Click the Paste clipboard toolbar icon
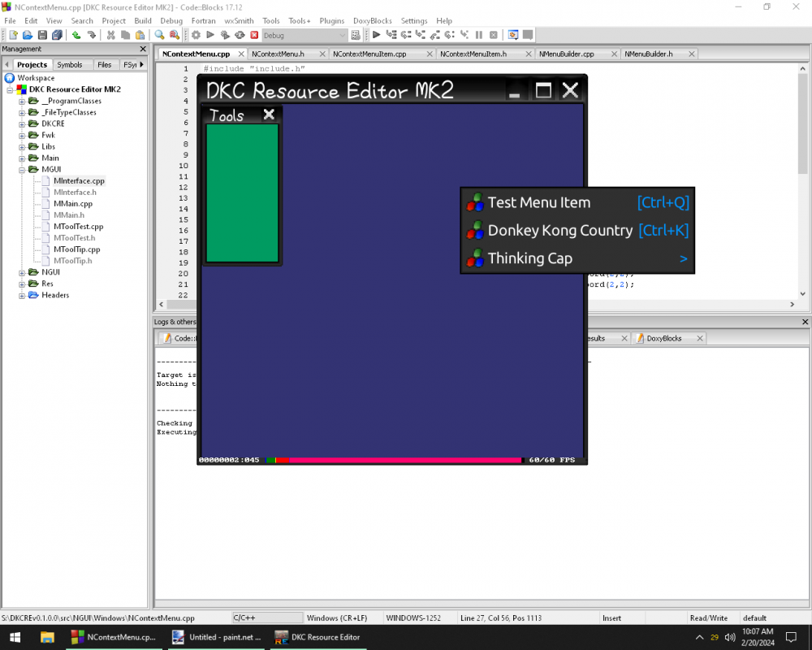812x650 pixels. 140,35
